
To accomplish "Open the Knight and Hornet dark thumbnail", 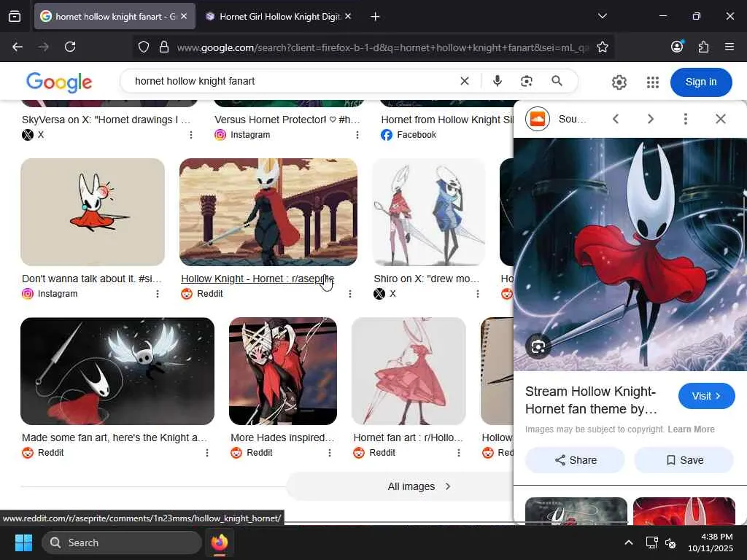I will (x=117, y=371).
